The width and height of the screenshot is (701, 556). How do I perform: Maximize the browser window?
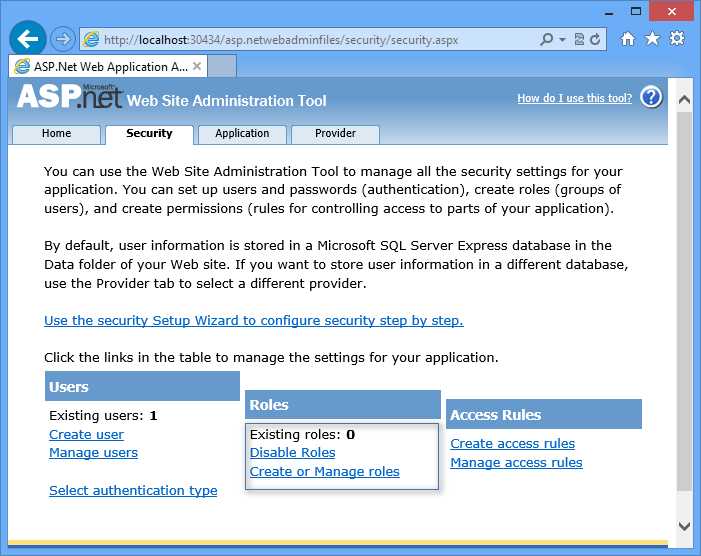point(636,11)
